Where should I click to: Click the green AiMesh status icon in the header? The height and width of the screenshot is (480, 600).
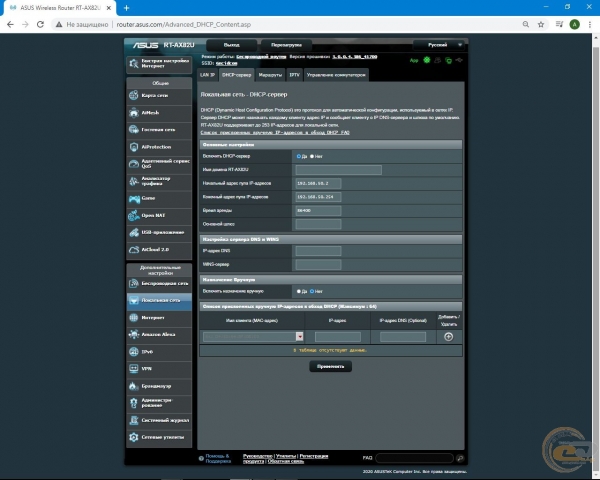[427, 60]
